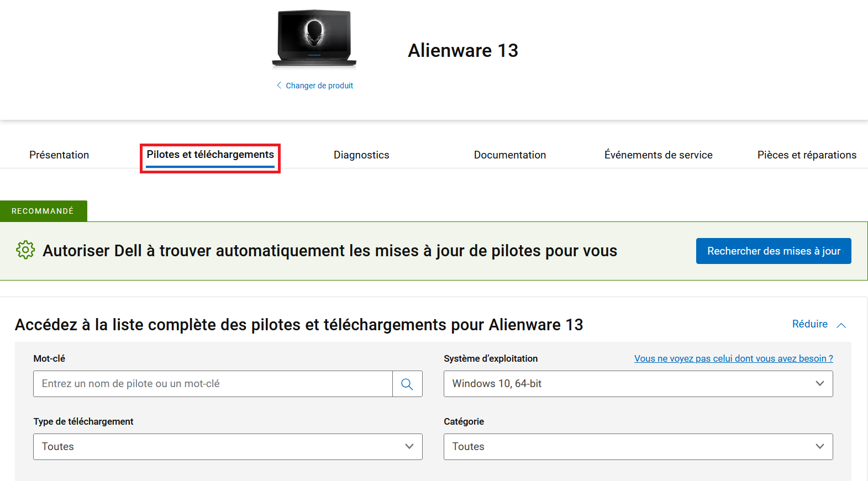Switch to the Présentation tab
The width and height of the screenshot is (868, 481).
pos(59,155)
